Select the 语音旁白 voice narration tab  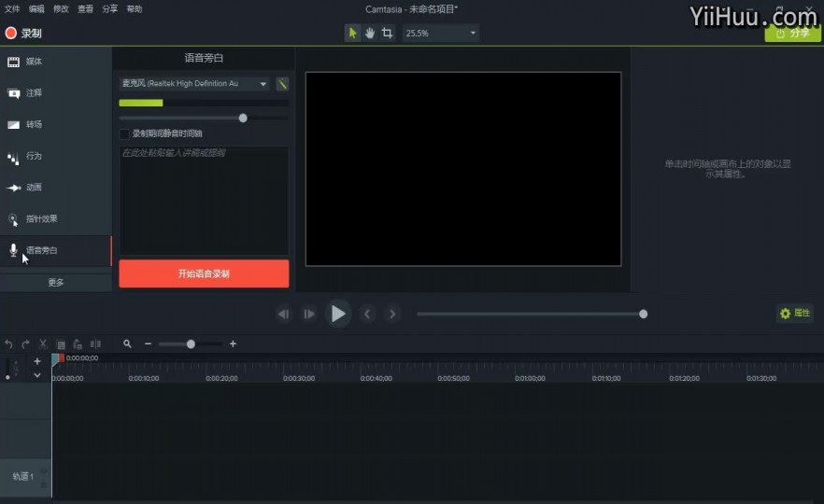click(x=56, y=251)
